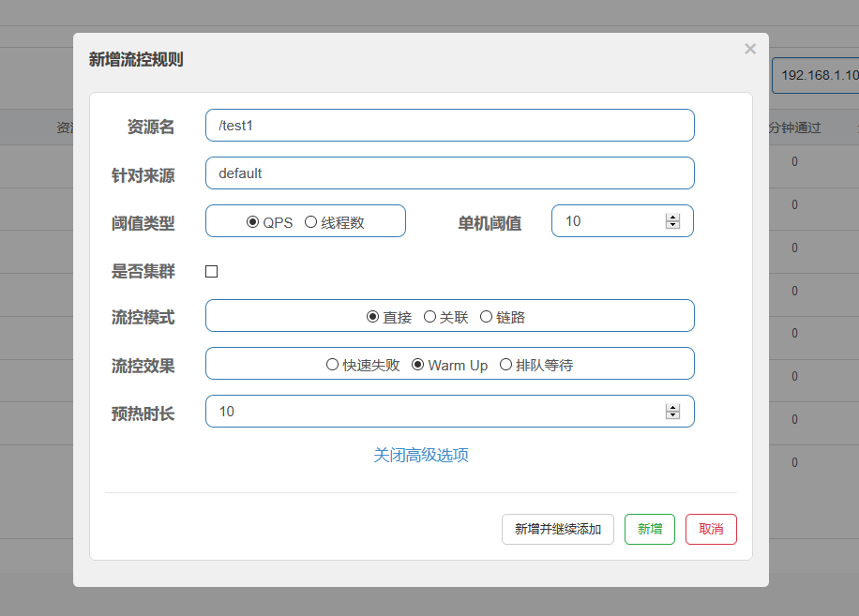Select the 线程数 threshold type

coord(310,222)
